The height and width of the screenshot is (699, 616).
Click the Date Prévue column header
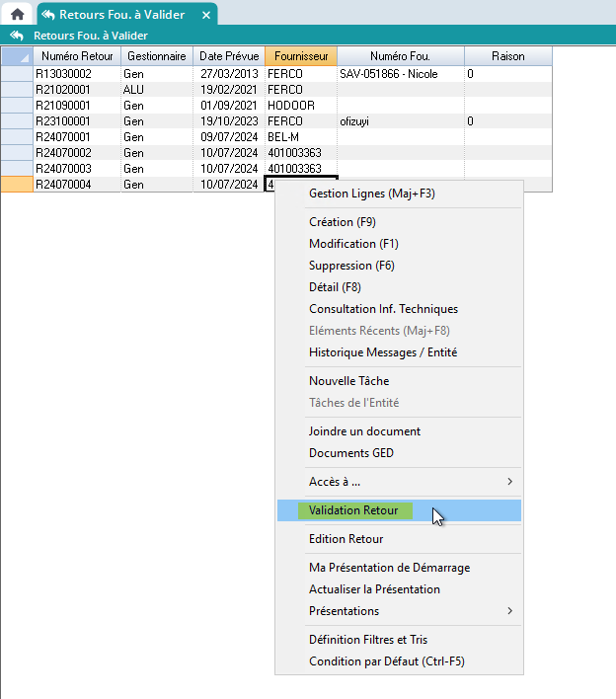coord(229,56)
